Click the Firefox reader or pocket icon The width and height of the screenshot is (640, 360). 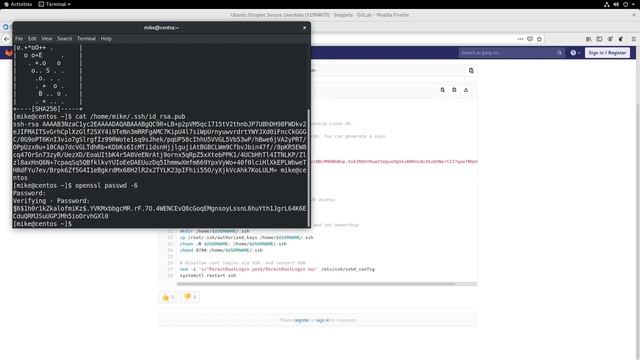coord(530,39)
